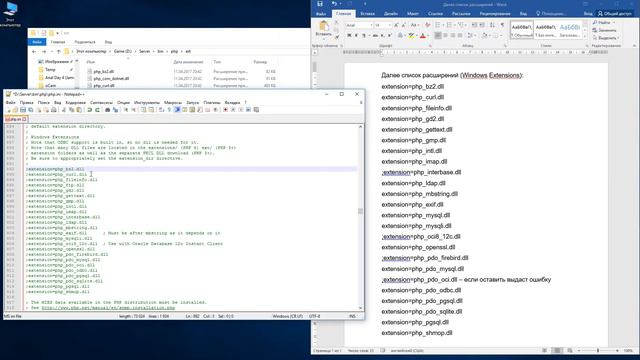Clear all formatting in the Word ribbon
Image resolution: width=640 pixels, height=360 pixels.
427,25
